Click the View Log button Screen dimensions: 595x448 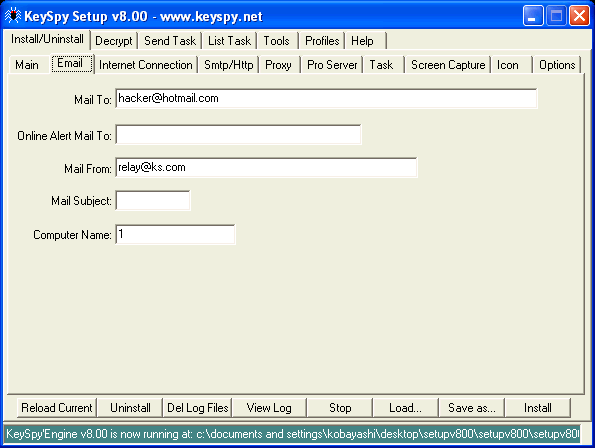[269, 408]
